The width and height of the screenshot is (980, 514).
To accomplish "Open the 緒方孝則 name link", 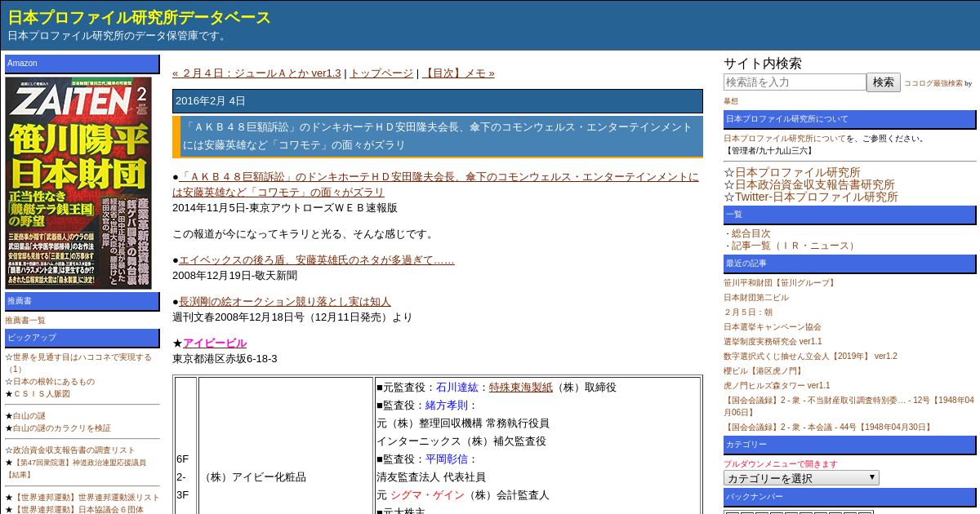I will 447,405.
